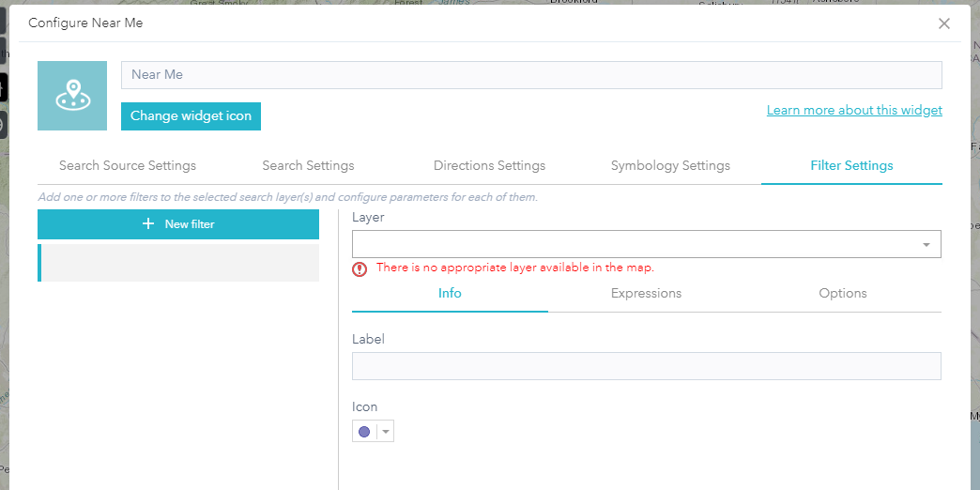Open the Options sub-tab
Image resolution: width=980 pixels, height=490 pixels.
click(842, 293)
